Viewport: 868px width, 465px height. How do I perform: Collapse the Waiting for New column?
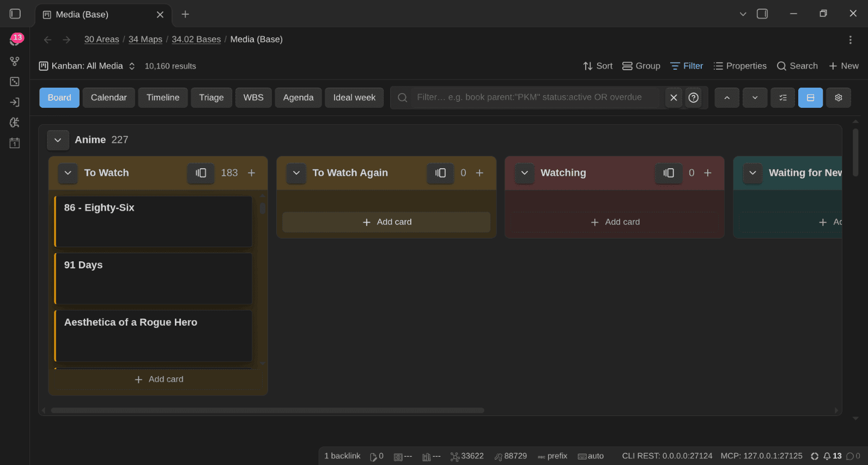[x=752, y=173]
